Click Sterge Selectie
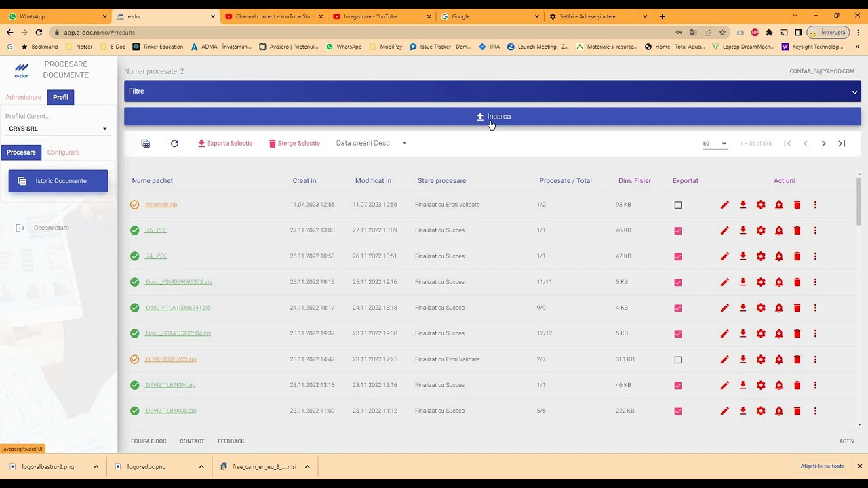The height and width of the screenshot is (488, 868). pos(294,144)
